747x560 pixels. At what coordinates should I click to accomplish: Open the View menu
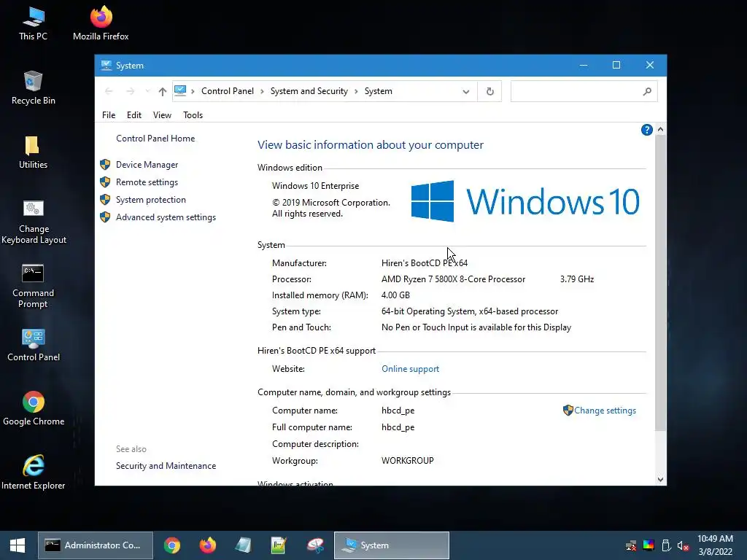point(162,115)
